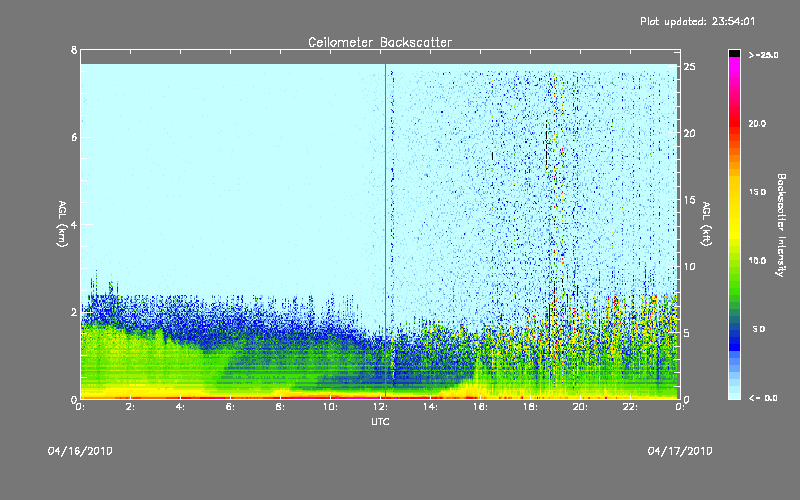Click the "8" tick on the km axis

(74, 50)
